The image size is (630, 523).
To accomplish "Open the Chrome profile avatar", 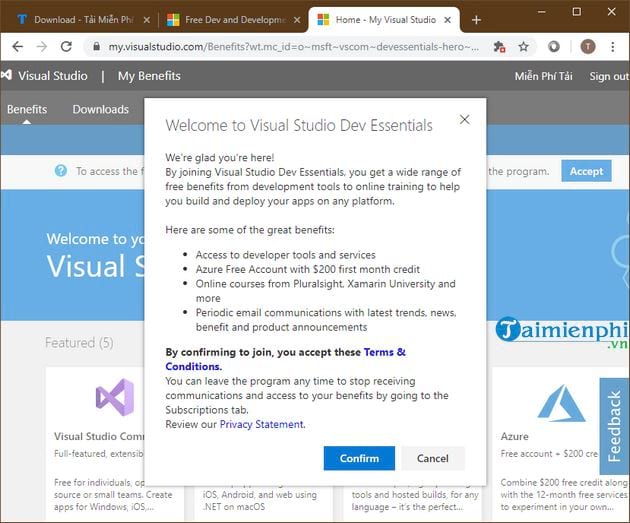I will tap(588, 47).
